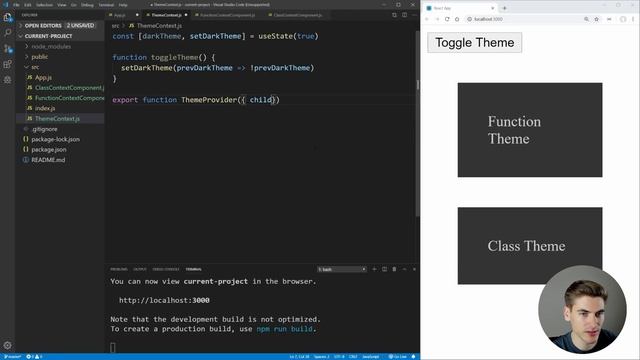The image size is (640, 360).
Task: Open the browser menu dots
Action: (633, 19)
